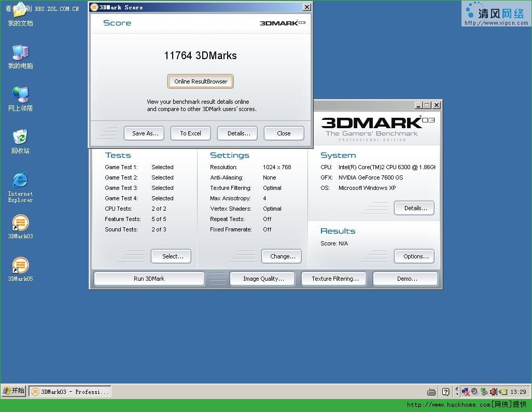Image resolution: width=532 pixels, height=412 pixels.
Task: Click the Repeat Tests Off value
Action: [x=267, y=219]
